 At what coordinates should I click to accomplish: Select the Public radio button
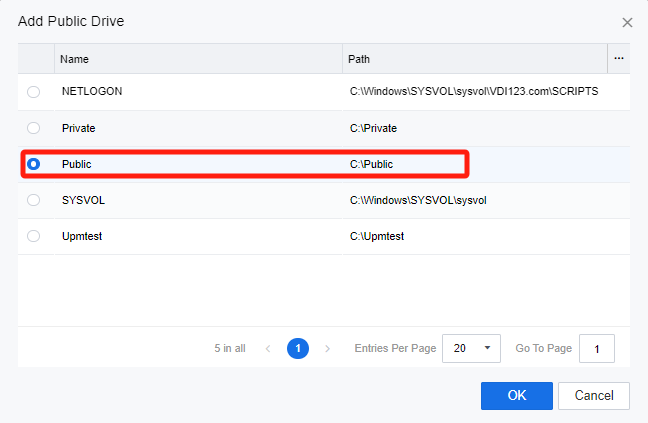[34, 164]
